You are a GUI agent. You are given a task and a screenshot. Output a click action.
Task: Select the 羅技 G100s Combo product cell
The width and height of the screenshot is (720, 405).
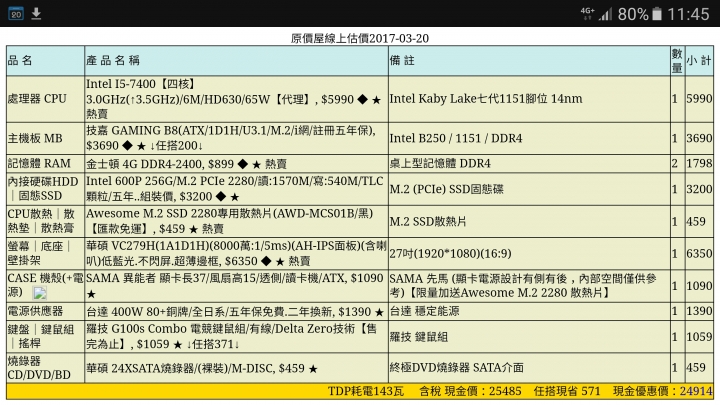(x=236, y=337)
